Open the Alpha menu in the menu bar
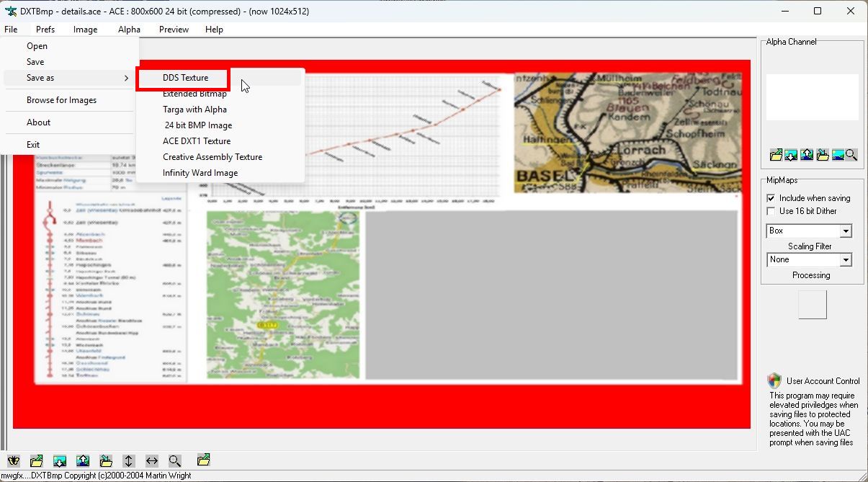This screenshot has height=482, width=868. (x=129, y=30)
